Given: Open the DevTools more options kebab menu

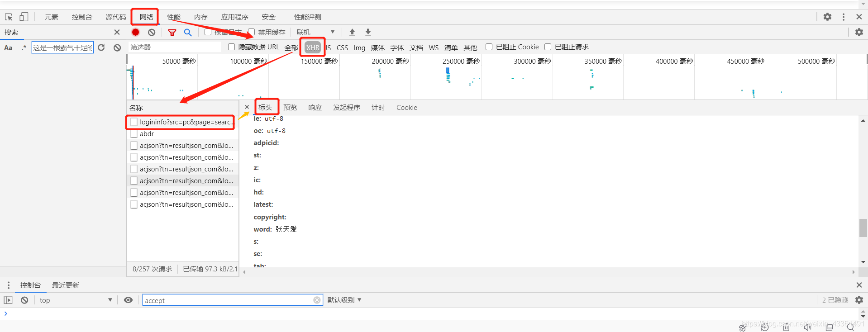Looking at the screenshot, I should [x=844, y=17].
